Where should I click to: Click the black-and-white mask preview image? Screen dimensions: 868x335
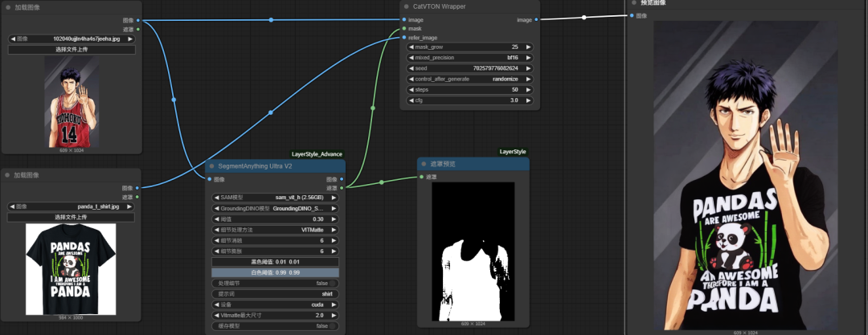(x=473, y=252)
